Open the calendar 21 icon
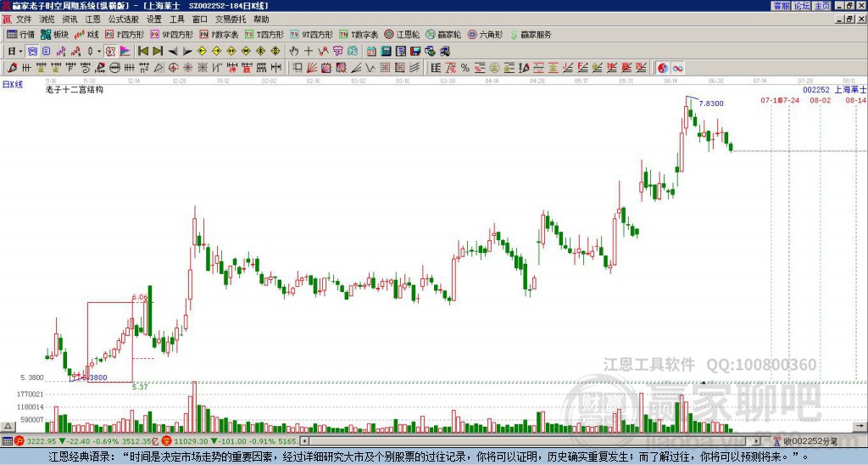The height and width of the screenshot is (465, 868). pos(371,52)
